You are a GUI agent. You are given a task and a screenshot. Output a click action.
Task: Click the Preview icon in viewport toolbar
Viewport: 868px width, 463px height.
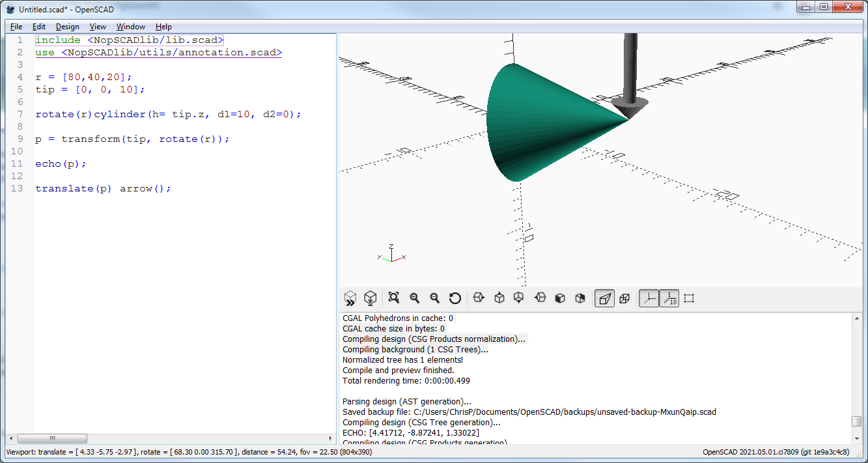(350, 298)
